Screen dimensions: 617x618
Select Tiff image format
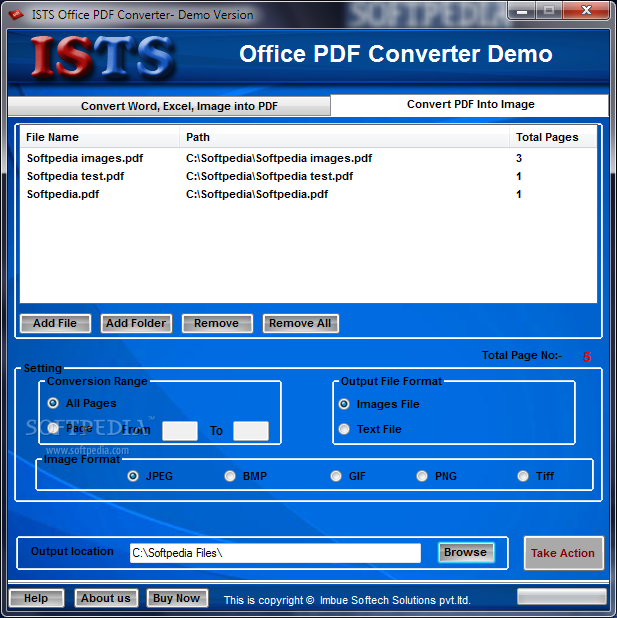pos(523,476)
